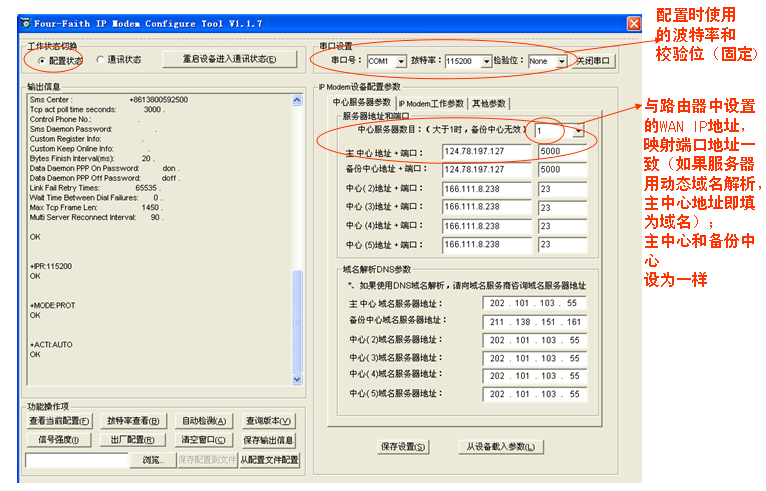Click the 查询版本(V) button
766x491 pixels.
268,421
